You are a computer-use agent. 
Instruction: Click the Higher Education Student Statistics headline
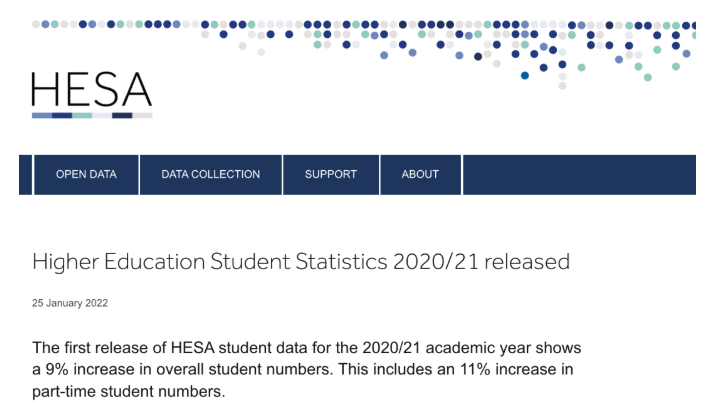tap(300, 262)
